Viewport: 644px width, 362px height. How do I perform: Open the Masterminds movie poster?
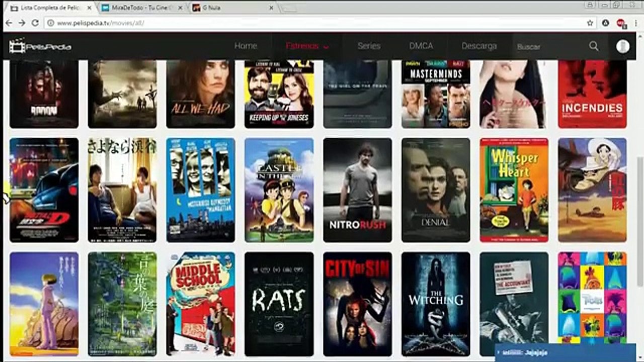436,94
